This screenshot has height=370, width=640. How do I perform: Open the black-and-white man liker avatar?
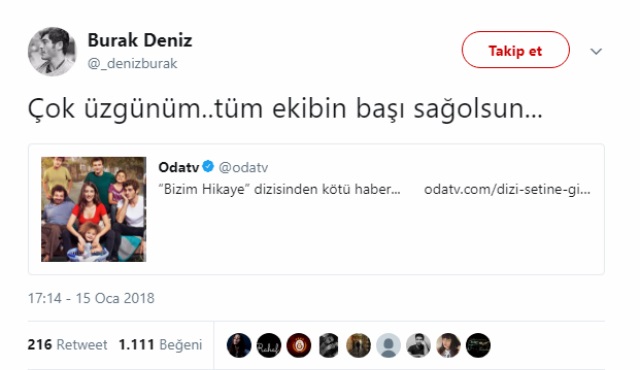click(x=418, y=346)
